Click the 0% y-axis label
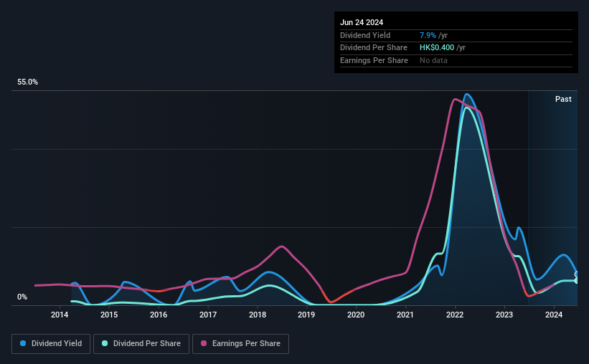 click(22, 297)
